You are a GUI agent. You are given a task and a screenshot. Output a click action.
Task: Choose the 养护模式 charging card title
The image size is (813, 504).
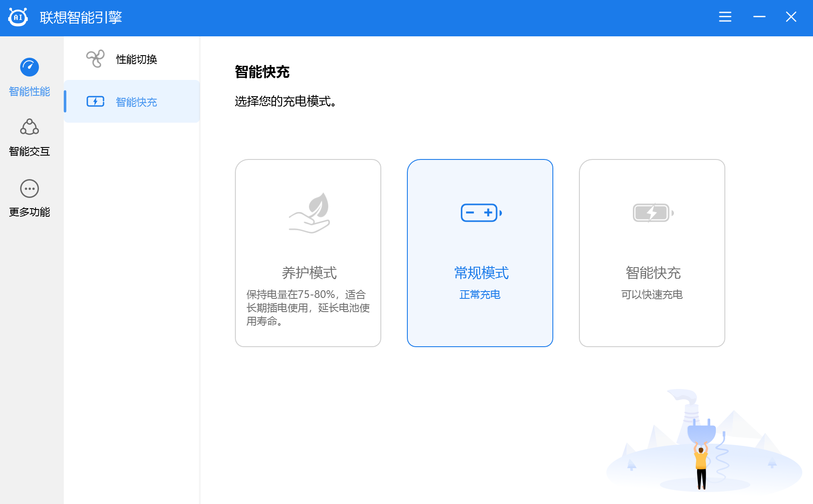309,273
